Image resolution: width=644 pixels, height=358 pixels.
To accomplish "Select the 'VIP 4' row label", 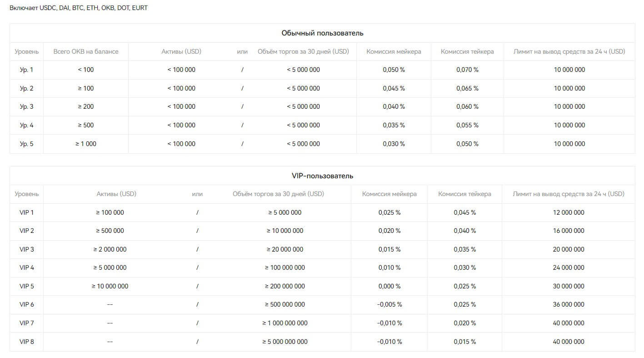I will pyautogui.click(x=26, y=267).
